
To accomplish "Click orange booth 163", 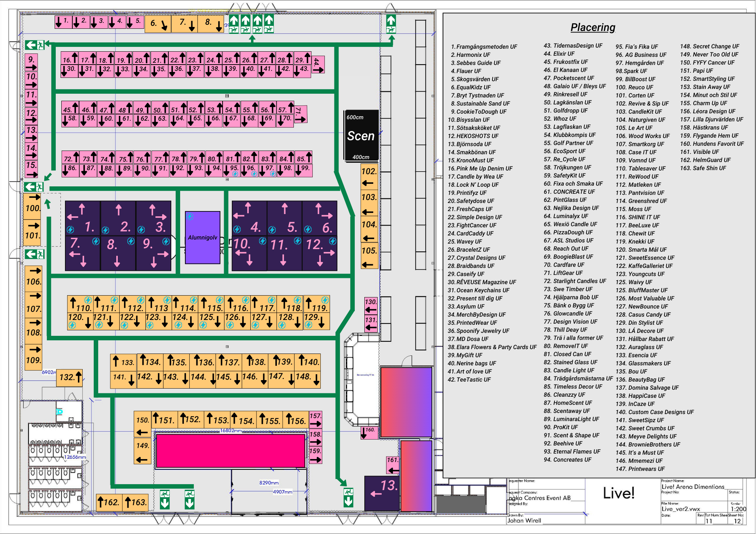I will click(135, 502).
